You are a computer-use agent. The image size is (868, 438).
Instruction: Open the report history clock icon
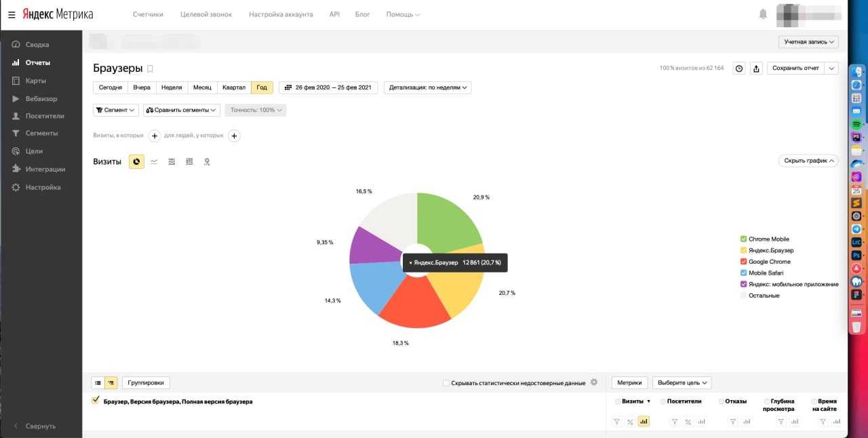click(x=739, y=68)
